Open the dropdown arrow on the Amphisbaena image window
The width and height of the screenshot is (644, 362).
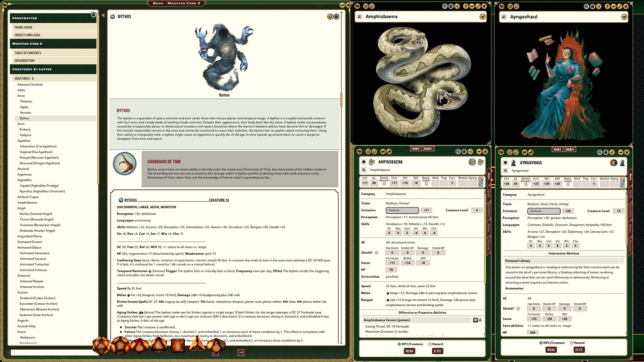(482, 16)
